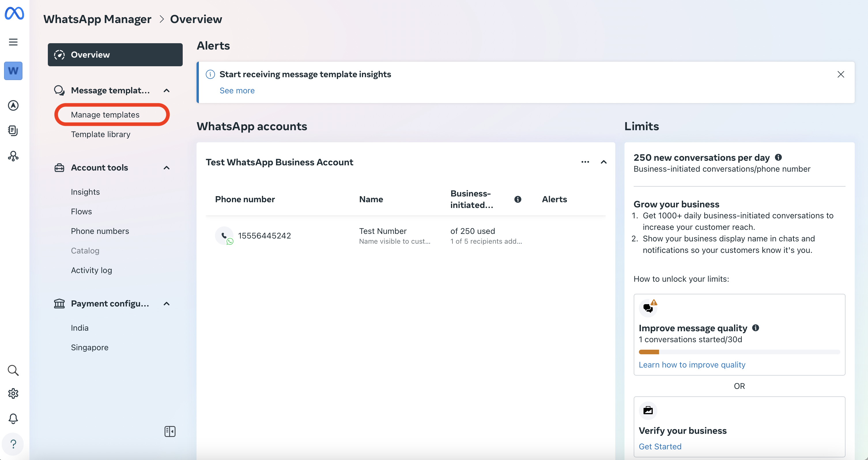The width and height of the screenshot is (868, 460).
Task: Open Template library
Action: [x=101, y=134]
